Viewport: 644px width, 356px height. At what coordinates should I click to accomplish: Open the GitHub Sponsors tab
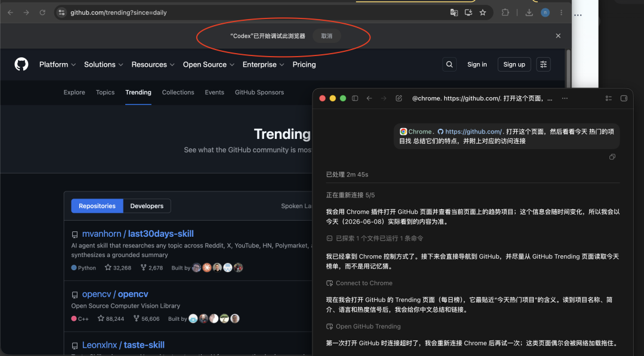(x=259, y=92)
